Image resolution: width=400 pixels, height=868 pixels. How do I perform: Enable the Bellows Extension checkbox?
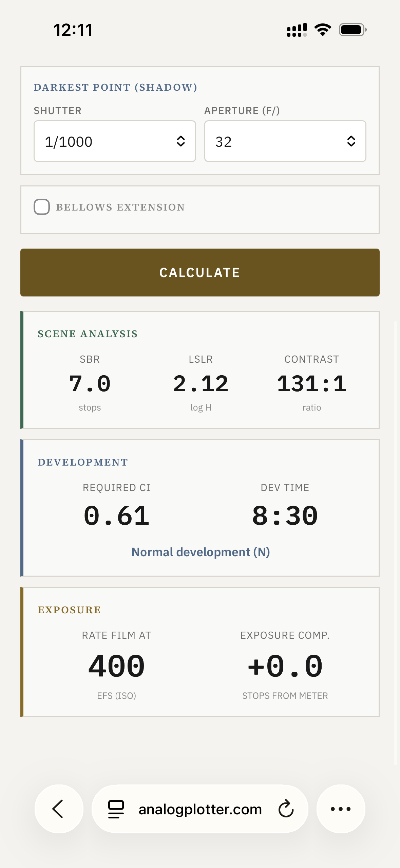pyautogui.click(x=42, y=207)
